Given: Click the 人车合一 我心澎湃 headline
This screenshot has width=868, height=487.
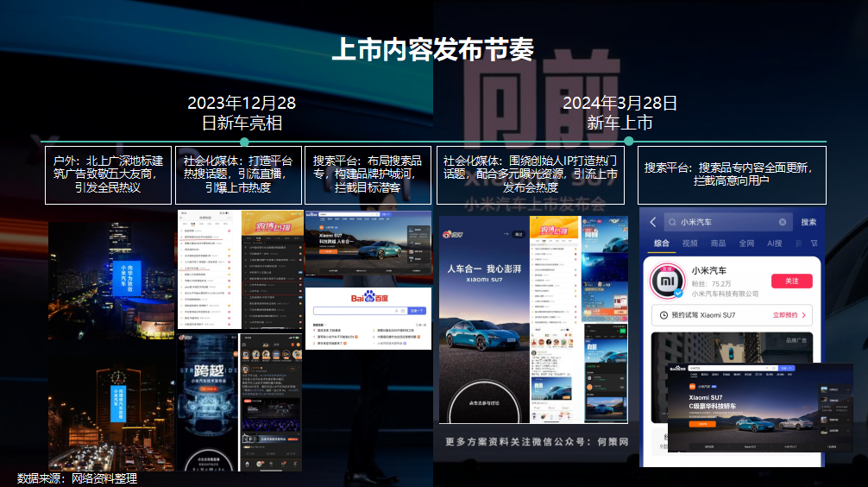Looking at the screenshot, I should pyautogui.click(x=484, y=269).
